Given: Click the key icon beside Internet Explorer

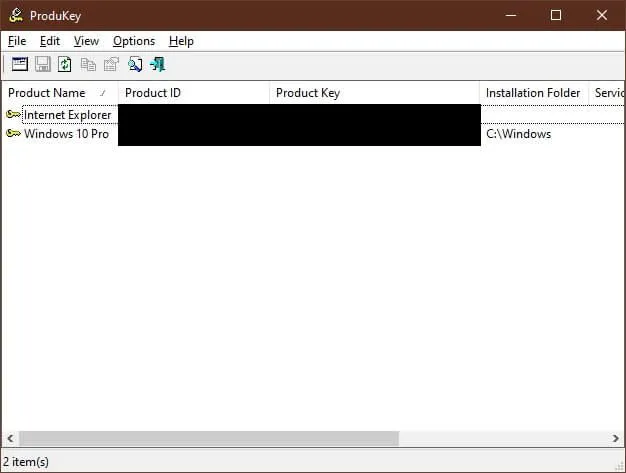Looking at the screenshot, I should [x=13, y=115].
